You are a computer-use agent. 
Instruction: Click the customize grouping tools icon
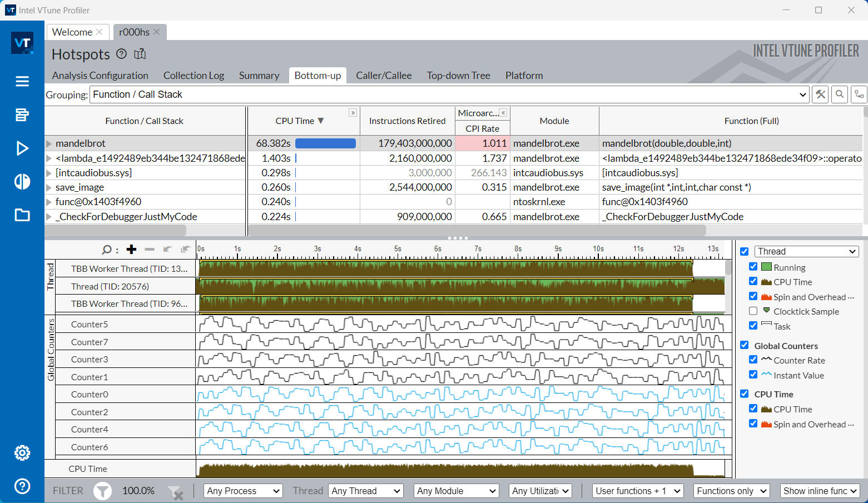820,94
